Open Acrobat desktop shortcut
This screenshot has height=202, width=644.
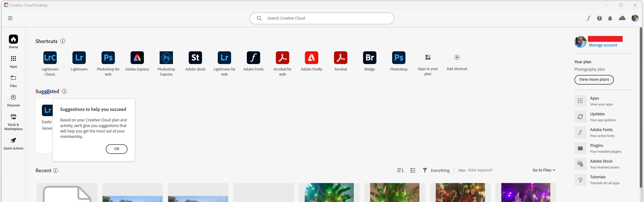(x=340, y=58)
